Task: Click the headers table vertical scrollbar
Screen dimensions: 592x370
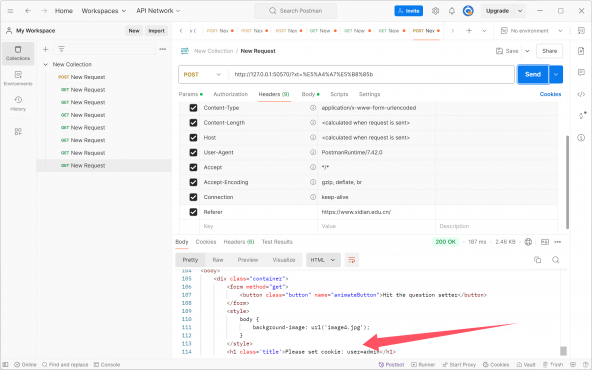Action: 567,182
